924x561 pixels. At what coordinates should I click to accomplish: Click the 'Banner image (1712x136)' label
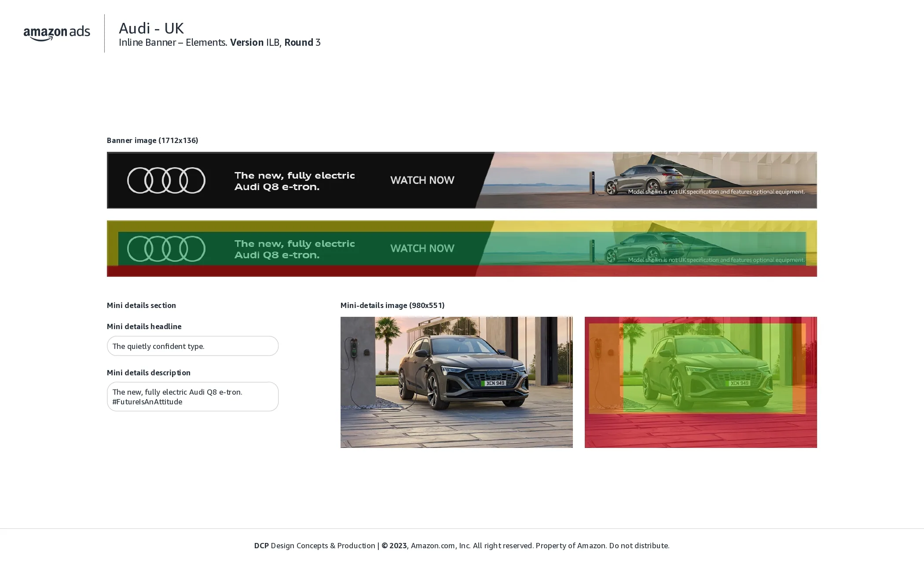(x=153, y=140)
